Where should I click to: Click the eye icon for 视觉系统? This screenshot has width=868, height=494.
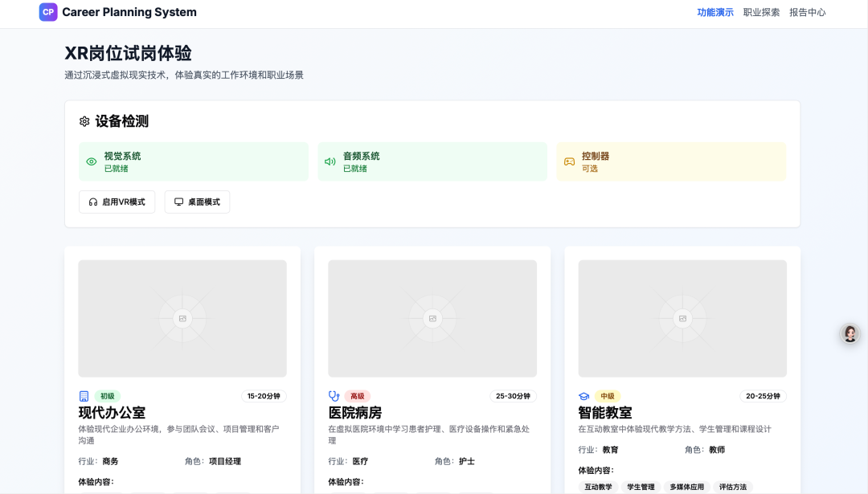click(x=92, y=161)
